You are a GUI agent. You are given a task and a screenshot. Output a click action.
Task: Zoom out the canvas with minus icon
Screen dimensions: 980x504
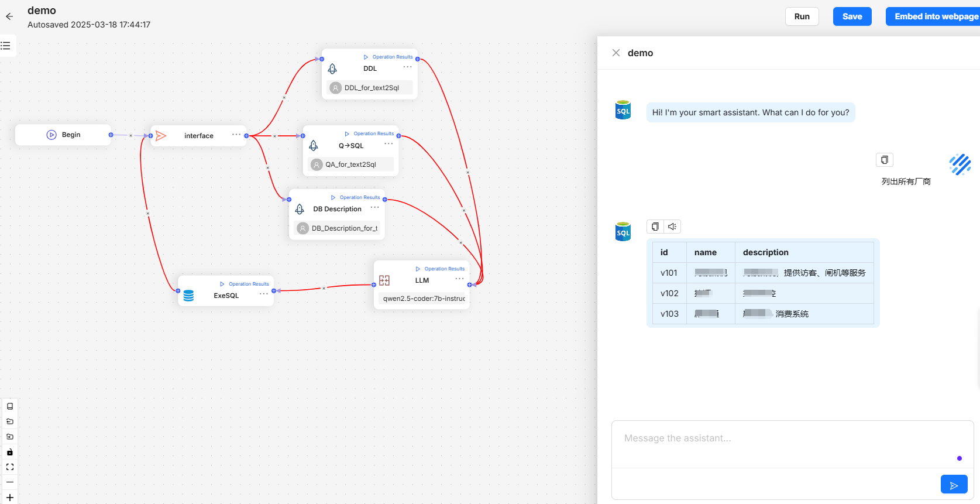pyautogui.click(x=10, y=482)
